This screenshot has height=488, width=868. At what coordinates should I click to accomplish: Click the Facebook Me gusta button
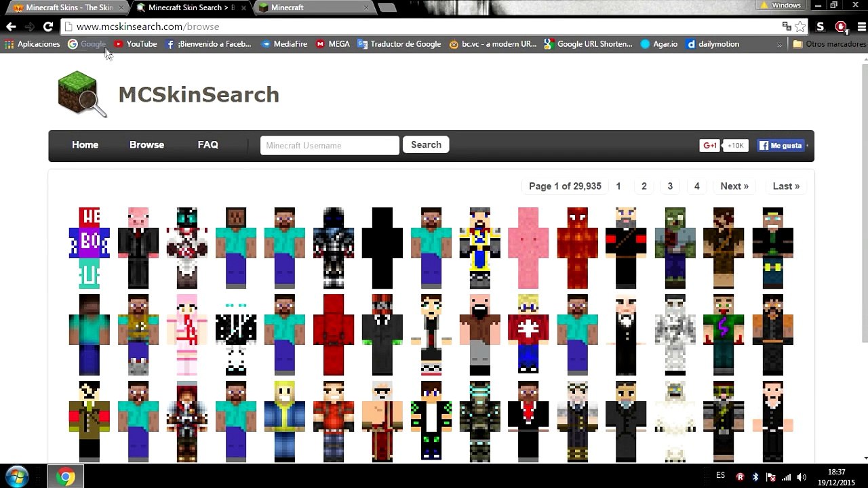tap(781, 145)
